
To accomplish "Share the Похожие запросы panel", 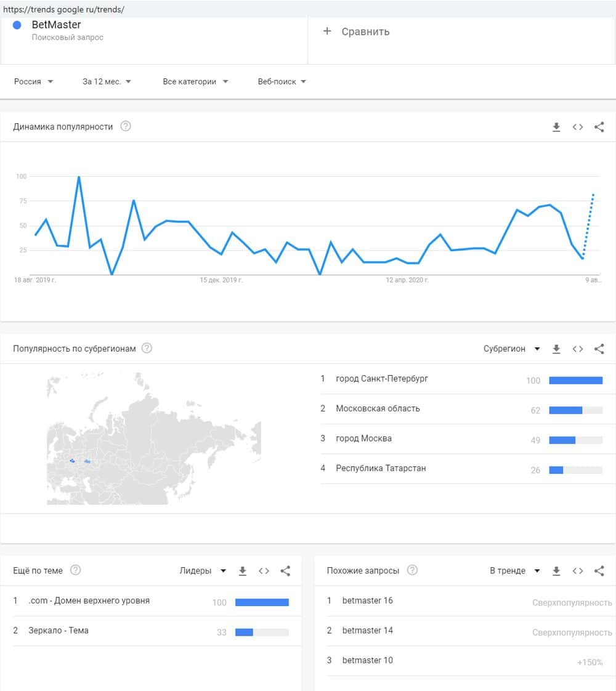I will click(599, 571).
